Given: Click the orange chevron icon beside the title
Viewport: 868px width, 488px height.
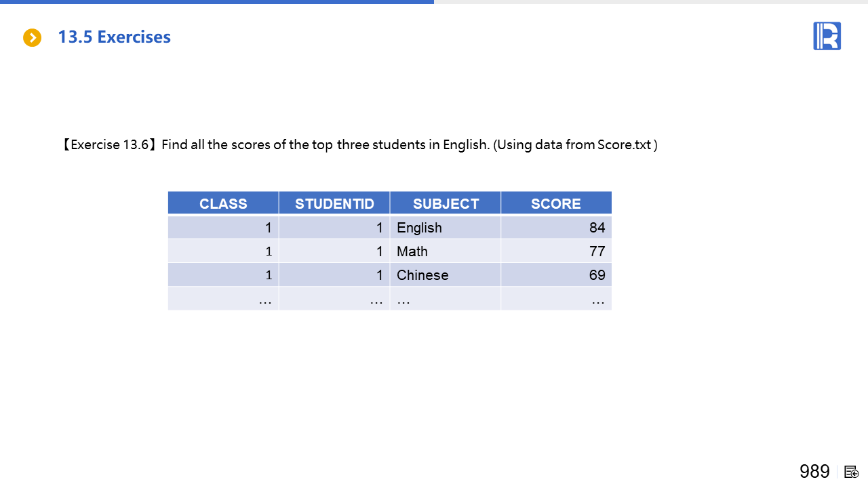Looking at the screenshot, I should (x=32, y=38).
